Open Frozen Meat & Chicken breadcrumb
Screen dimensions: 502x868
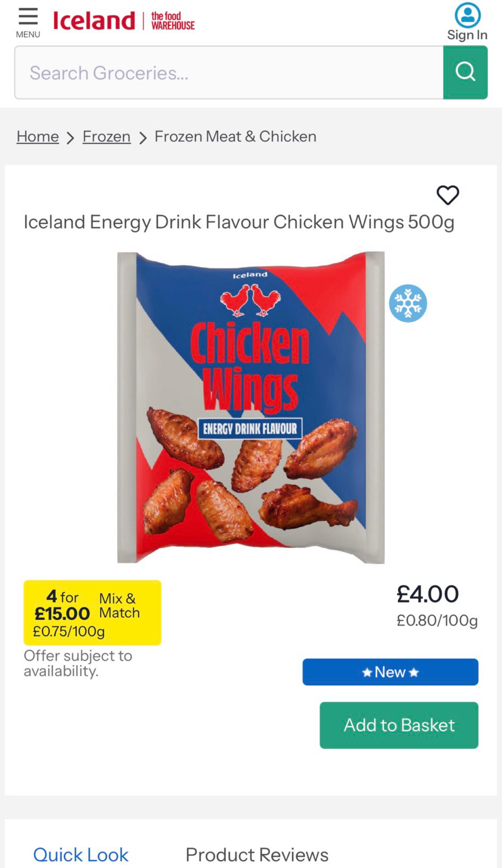236,136
